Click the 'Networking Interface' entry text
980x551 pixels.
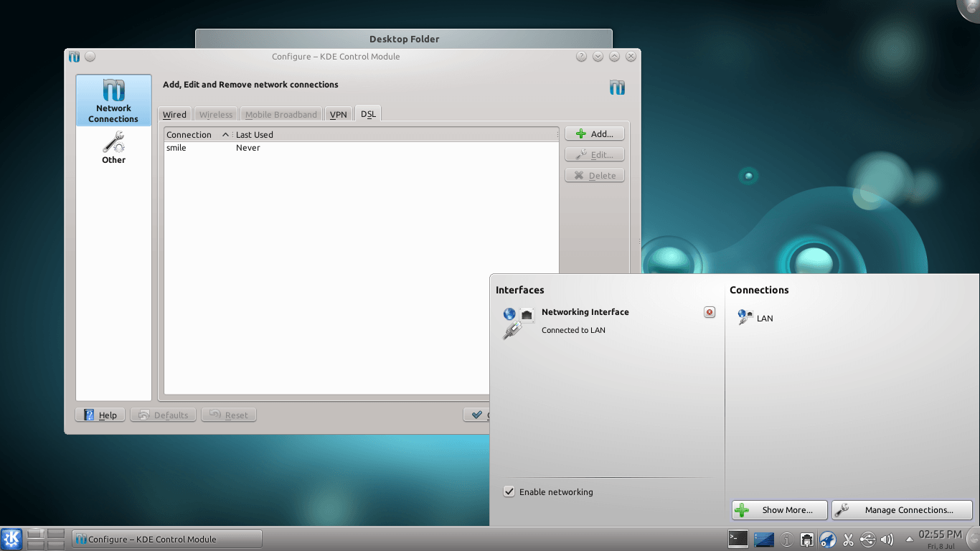(x=585, y=312)
